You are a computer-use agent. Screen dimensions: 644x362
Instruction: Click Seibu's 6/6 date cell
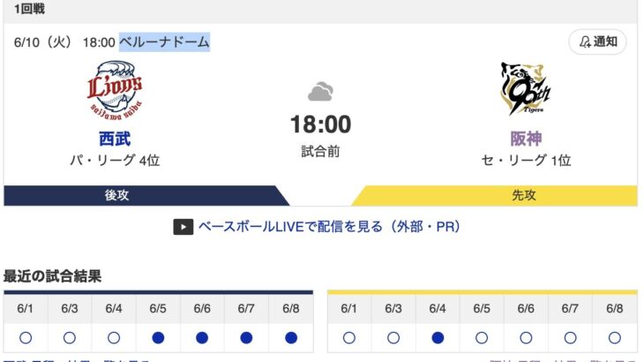point(202,309)
